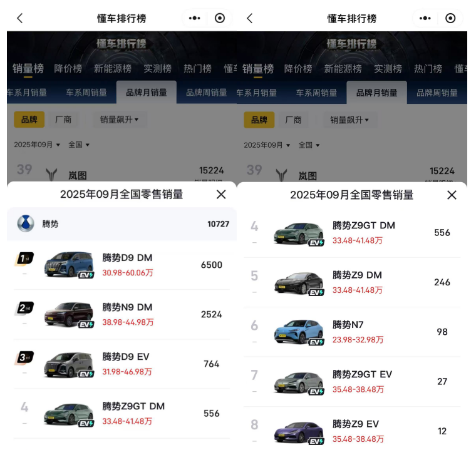Select the 厂商 filter in the left screen

63,120
